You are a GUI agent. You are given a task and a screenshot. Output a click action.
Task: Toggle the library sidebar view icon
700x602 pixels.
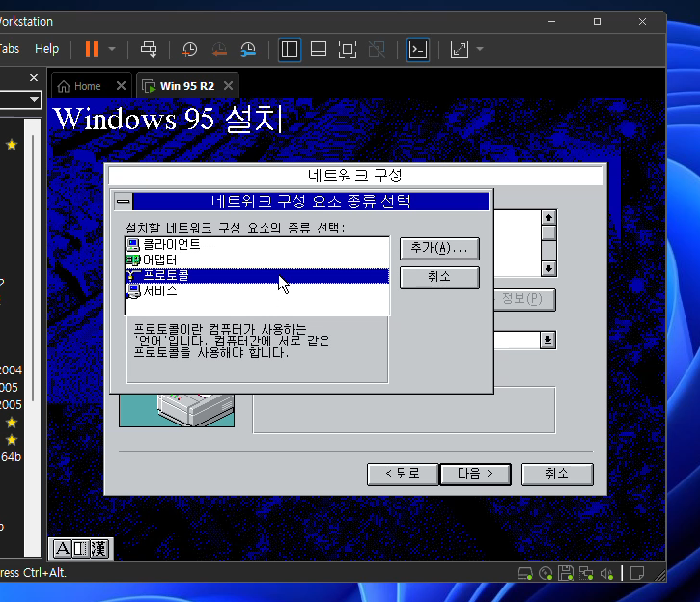290,49
